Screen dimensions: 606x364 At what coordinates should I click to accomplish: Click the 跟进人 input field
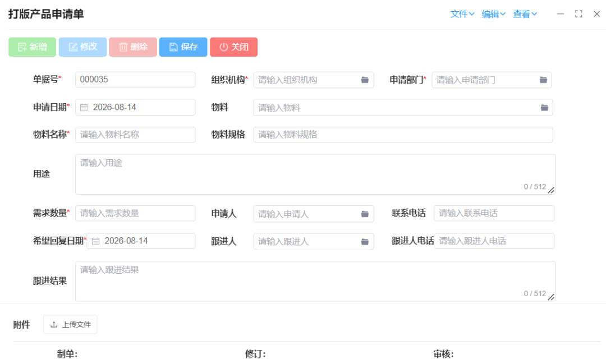click(314, 242)
